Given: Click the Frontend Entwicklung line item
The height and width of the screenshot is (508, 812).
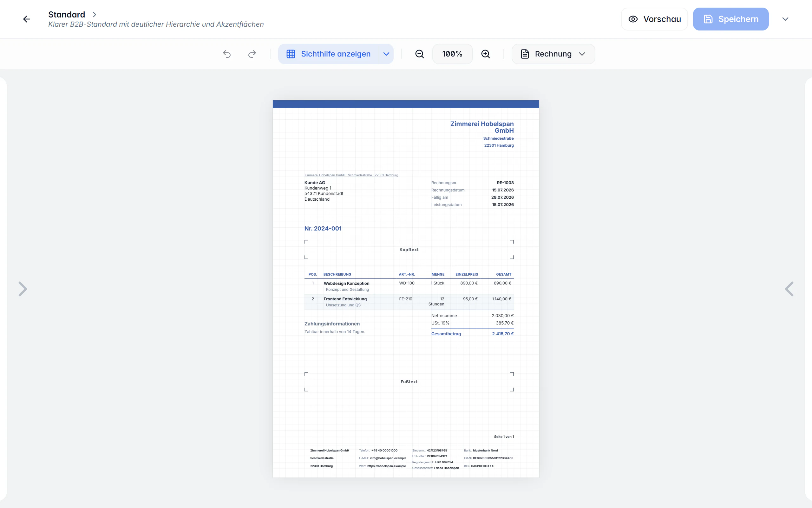Looking at the screenshot, I should [345, 299].
